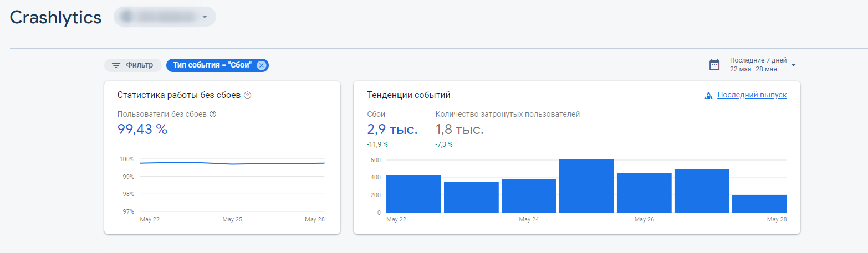The height and width of the screenshot is (253, 868).
Task: Click the calendar icon by date range
Action: pyautogui.click(x=714, y=65)
